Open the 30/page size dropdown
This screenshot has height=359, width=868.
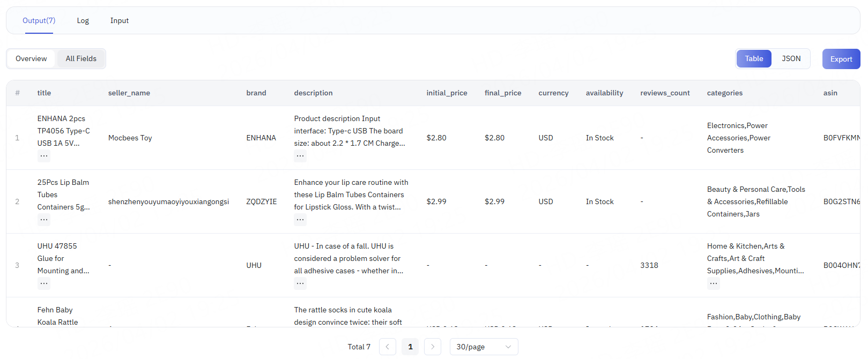[484, 347]
